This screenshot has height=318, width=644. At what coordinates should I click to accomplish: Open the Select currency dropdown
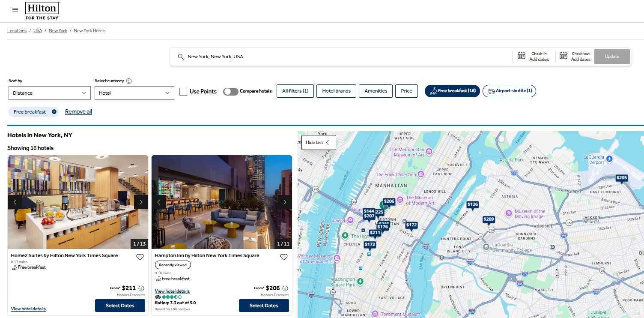coord(134,93)
